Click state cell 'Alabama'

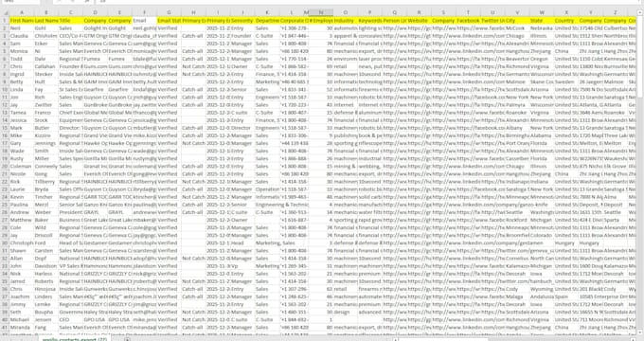click(542, 135)
